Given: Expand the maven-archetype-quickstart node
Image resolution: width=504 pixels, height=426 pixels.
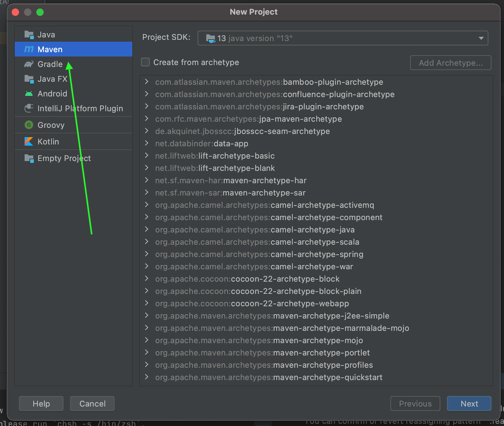Looking at the screenshot, I should coord(147,377).
